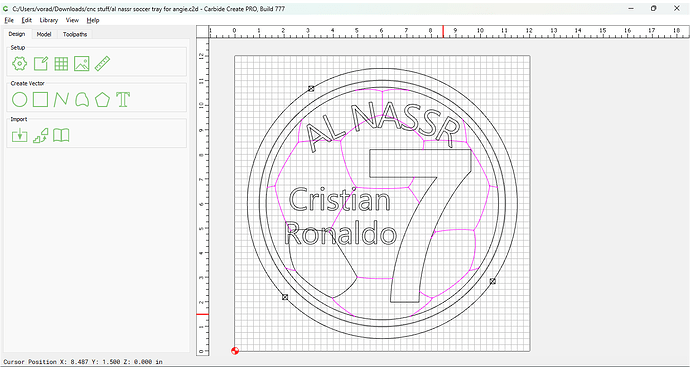This screenshot has height=367, width=690.
Task: Open the Trace Image icon
Action: coord(40,136)
